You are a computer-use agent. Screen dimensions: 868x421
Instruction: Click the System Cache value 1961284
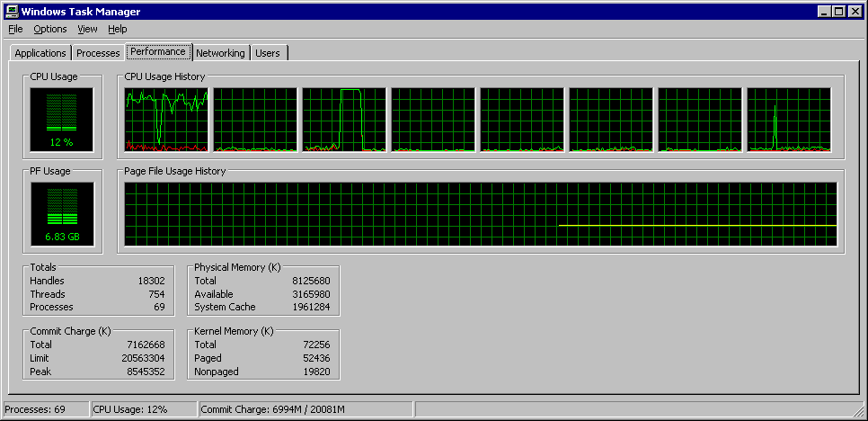[x=311, y=307]
